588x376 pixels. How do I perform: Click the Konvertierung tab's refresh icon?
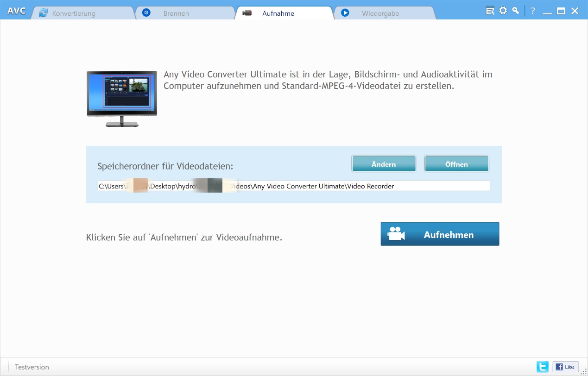tap(44, 13)
